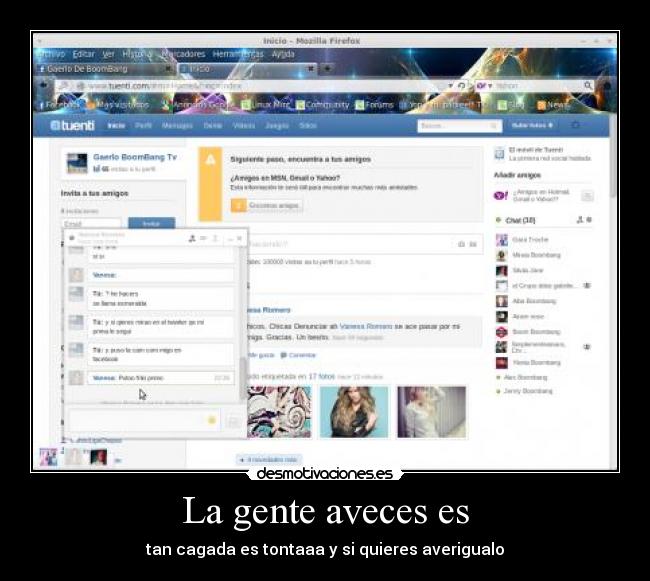Click the chat message input box
This screenshot has width=650, height=581.
(x=144, y=420)
